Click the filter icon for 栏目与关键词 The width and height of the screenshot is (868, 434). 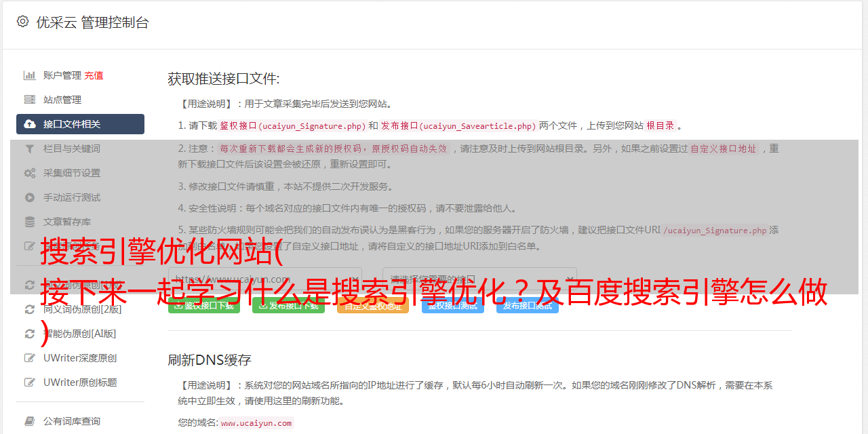click(x=30, y=149)
